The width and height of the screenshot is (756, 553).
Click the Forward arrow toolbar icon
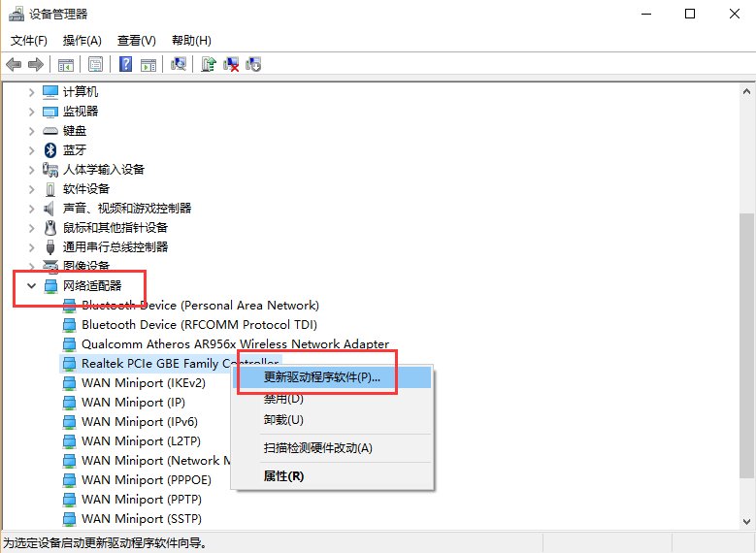point(36,64)
